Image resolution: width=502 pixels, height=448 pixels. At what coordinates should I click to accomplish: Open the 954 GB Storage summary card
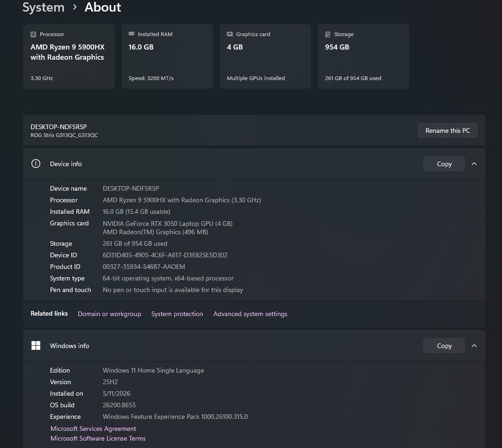coord(364,56)
